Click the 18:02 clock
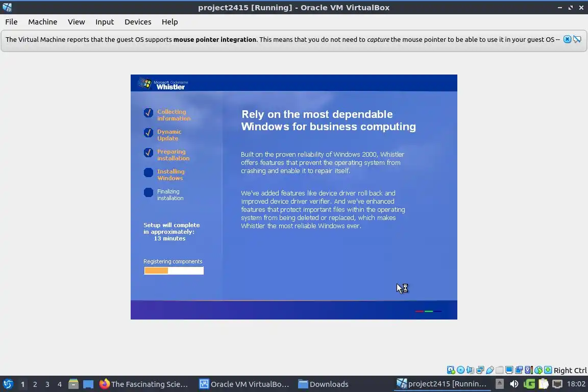The image size is (588, 392). [x=576, y=384]
